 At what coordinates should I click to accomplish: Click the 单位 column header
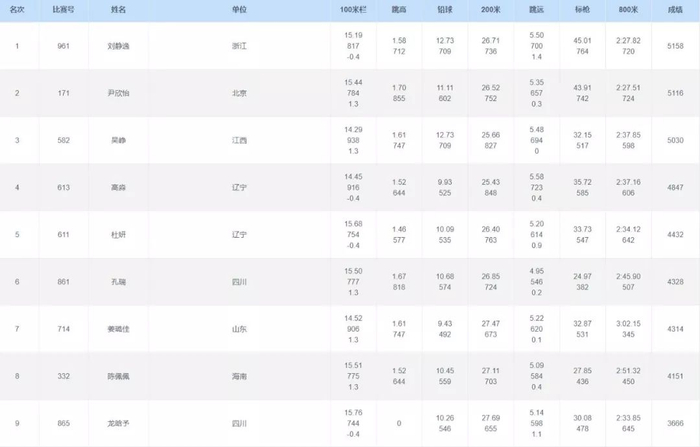click(238, 7)
